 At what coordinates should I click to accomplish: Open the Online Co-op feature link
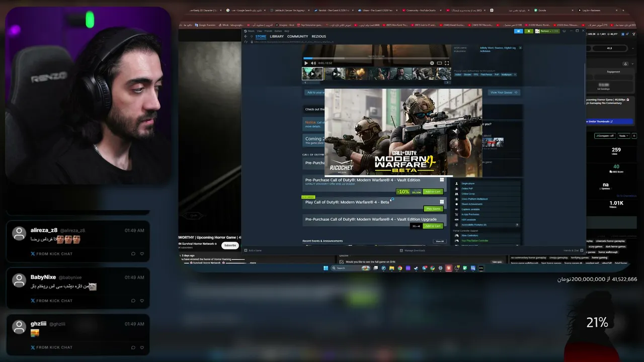coord(468,194)
